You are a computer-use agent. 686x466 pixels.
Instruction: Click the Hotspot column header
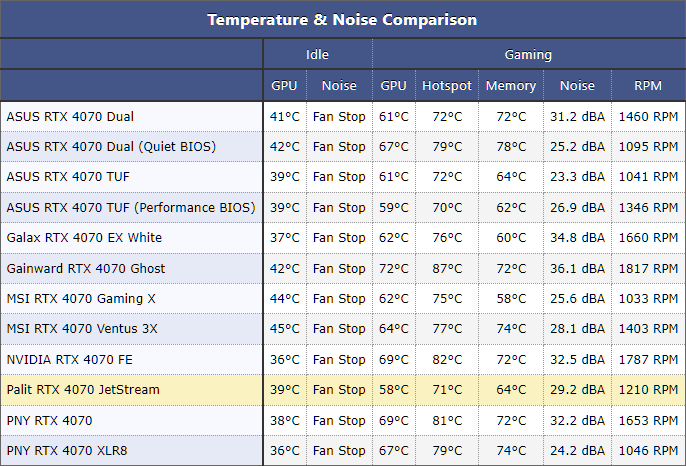click(447, 85)
